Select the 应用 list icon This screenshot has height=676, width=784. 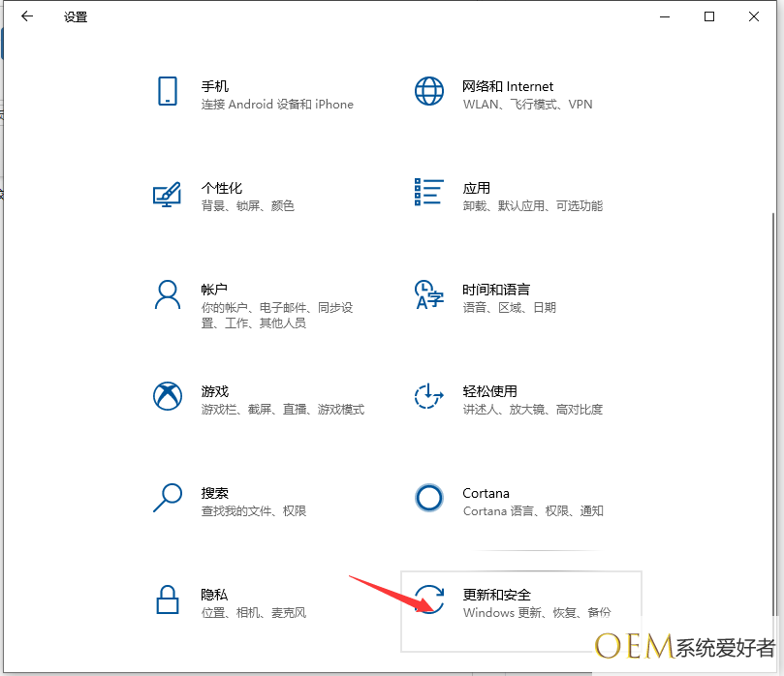pyautogui.click(x=428, y=192)
